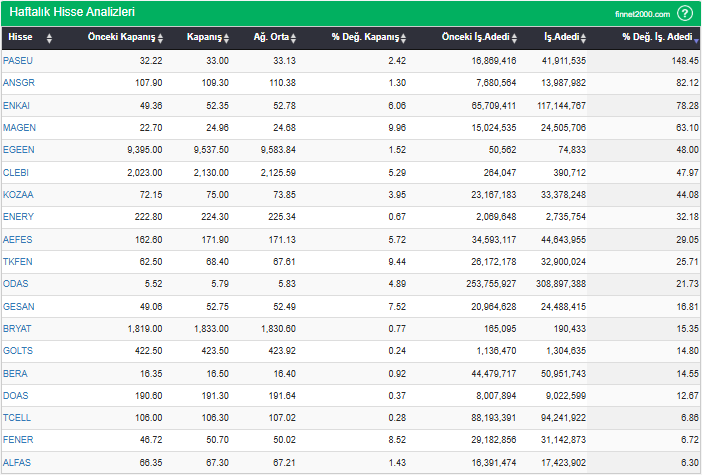Screen dimensions: 702x475
Task: Open KOZAA stock link
Action: pyautogui.click(x=18, y=194)
